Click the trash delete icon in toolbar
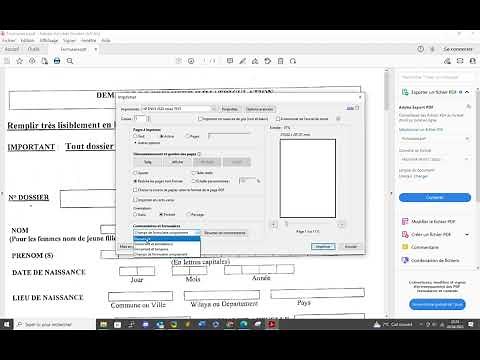The height and width of the screenshot is (360, 480). tap(281, 61)
